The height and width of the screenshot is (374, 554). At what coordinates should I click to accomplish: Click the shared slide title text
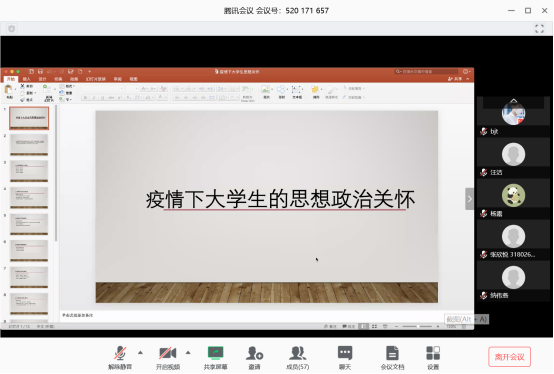coord(280,200)
